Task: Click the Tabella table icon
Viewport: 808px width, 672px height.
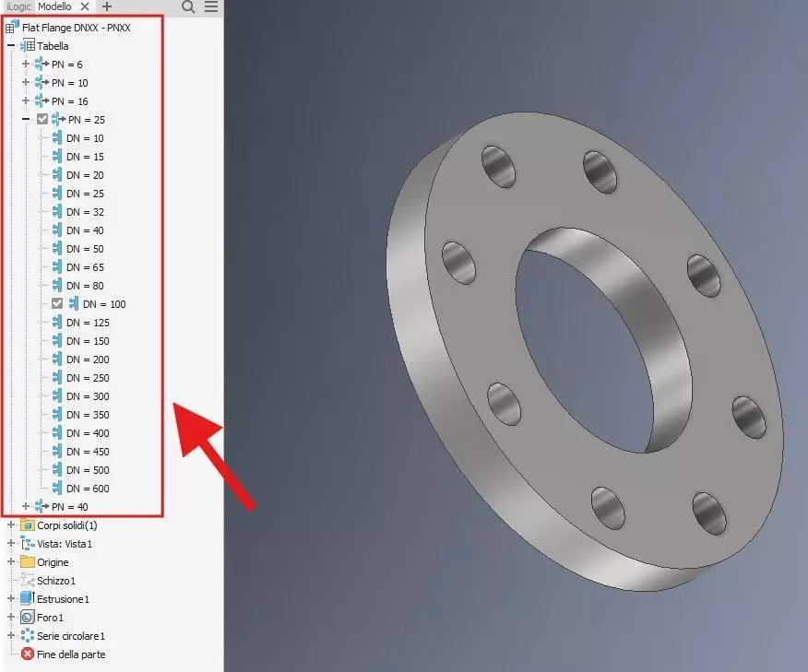Action: [x=28, y=45]
